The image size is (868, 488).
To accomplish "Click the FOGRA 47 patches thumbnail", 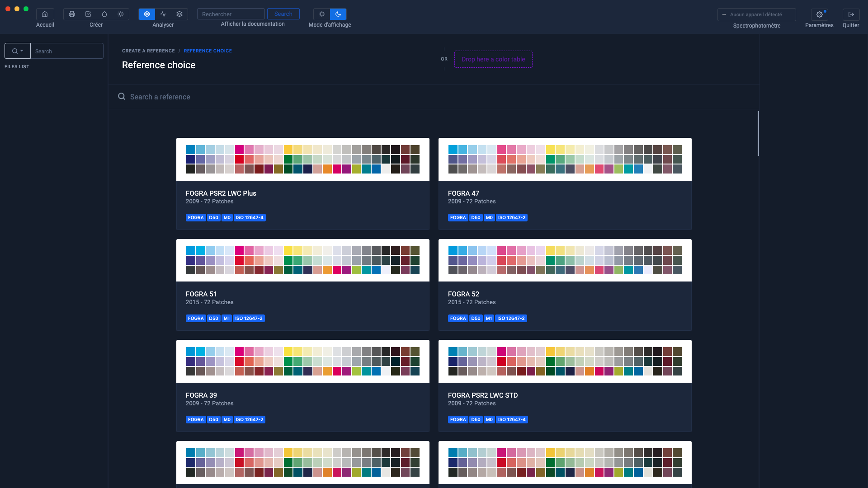I will point(565,159).
